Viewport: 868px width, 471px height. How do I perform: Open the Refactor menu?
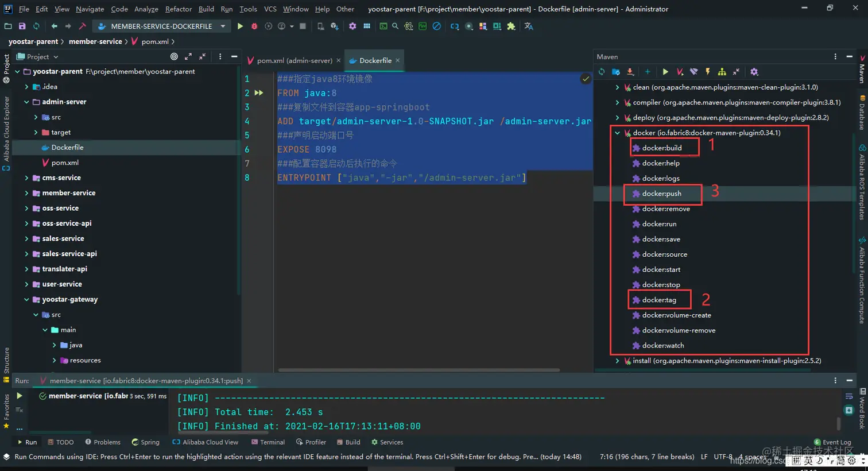point(179,9)
